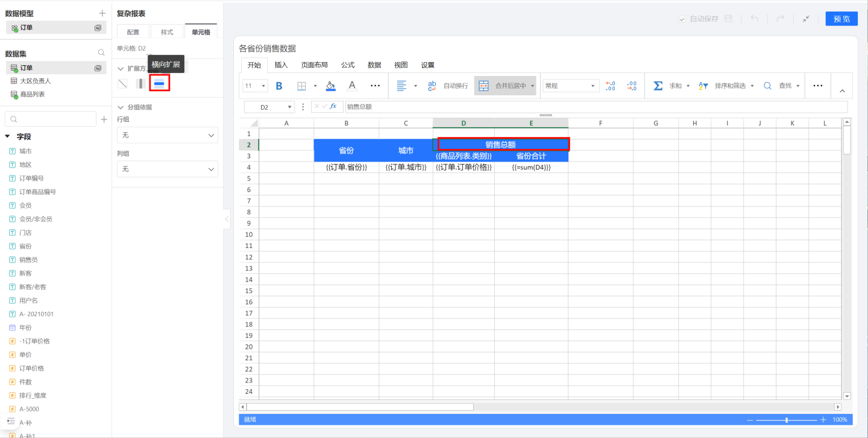Switch to the 样式 tab
The image size is (868, 438).
point(167,32)
